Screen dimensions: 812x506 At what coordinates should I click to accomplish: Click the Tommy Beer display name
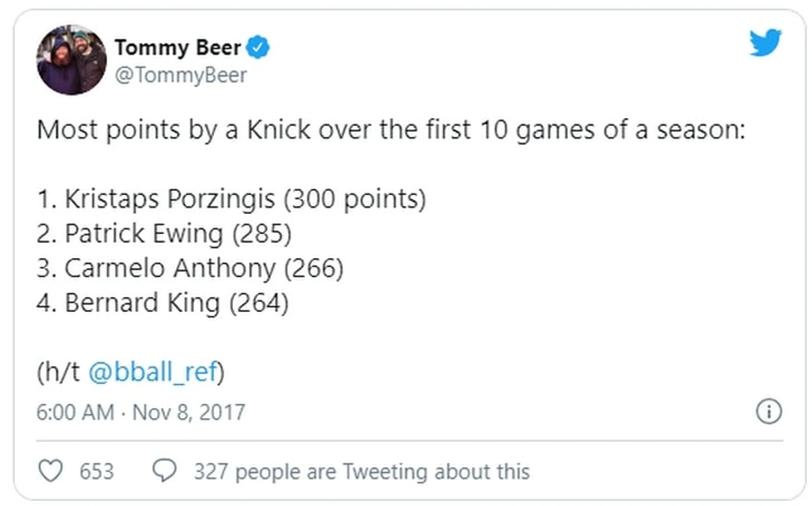[178, 48]
